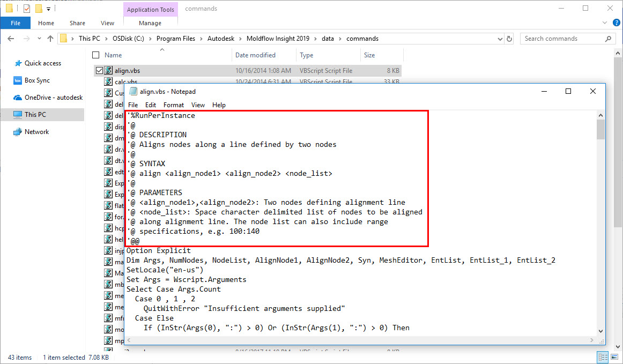This screenshot has height=364, width=623.
Task: Open Notepad Help menu
Action: (219, 105)
